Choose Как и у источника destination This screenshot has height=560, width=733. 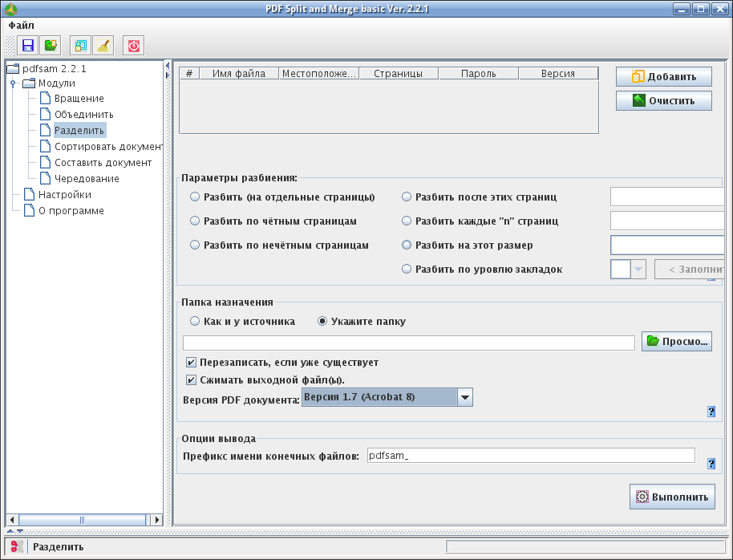[x=195, y=322]
